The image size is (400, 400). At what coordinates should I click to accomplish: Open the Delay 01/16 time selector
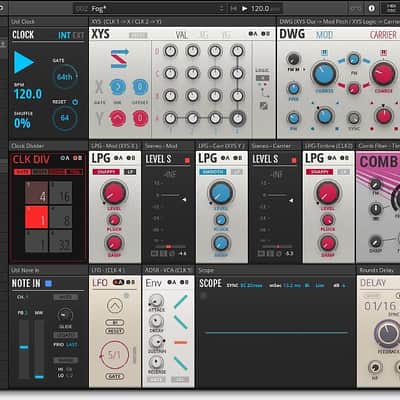(380, 306)
